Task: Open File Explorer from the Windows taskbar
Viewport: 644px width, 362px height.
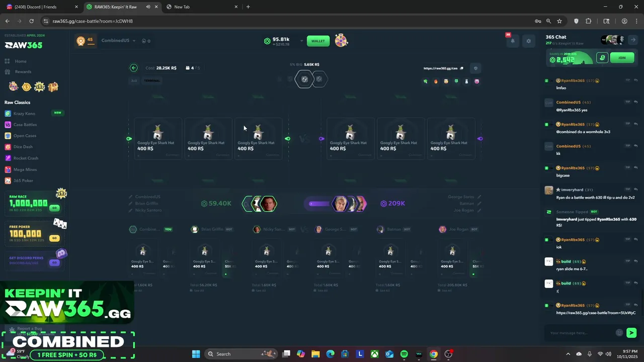Action: pyautogui.click(x=315, y=354)
